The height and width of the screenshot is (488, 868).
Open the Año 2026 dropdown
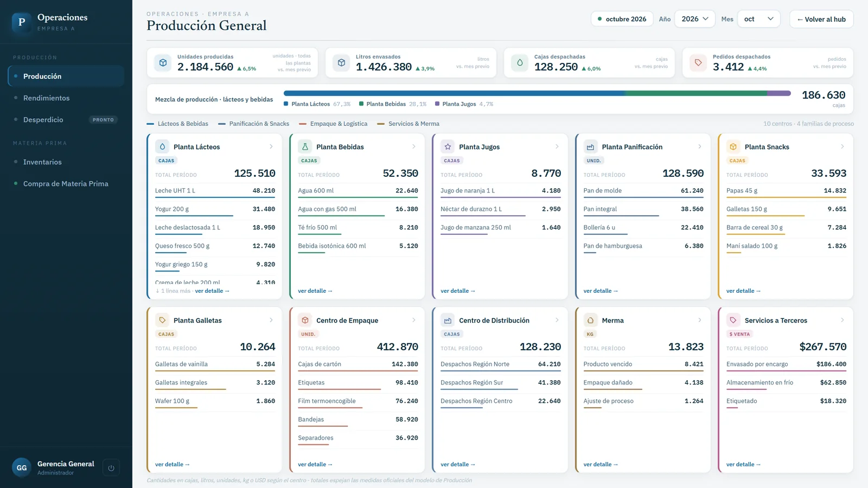coord(695,19)
